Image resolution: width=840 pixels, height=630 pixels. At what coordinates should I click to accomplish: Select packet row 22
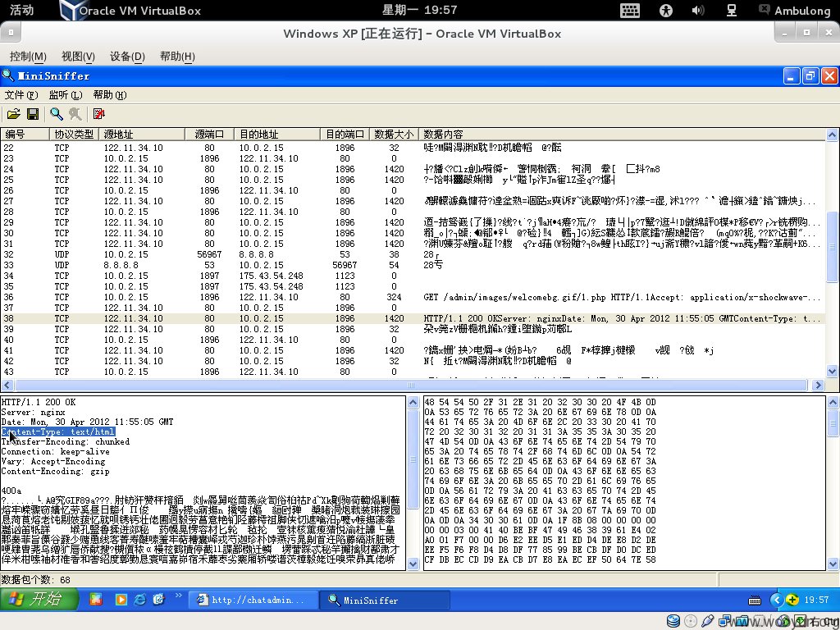pyautogui.click(x=413, y=148)
